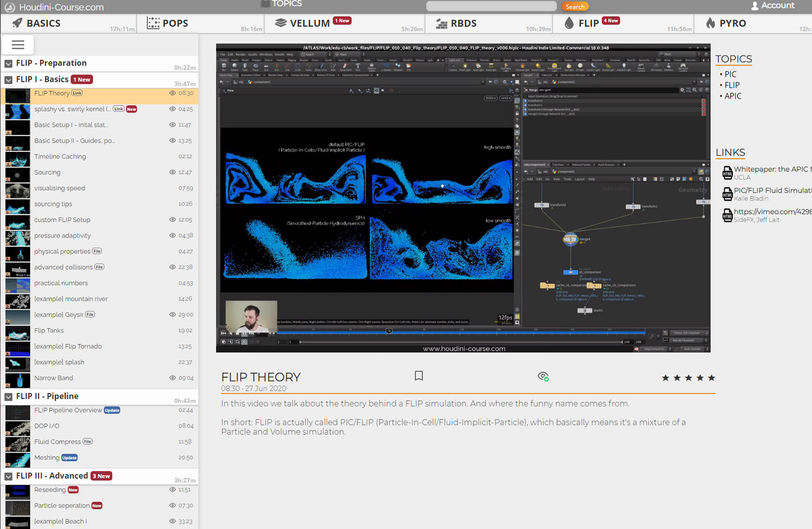Image resolution: width=812 pixels, height=529 pixels.
Task: Switch to the VELLUM course tab
Action: tap(309, 23)
